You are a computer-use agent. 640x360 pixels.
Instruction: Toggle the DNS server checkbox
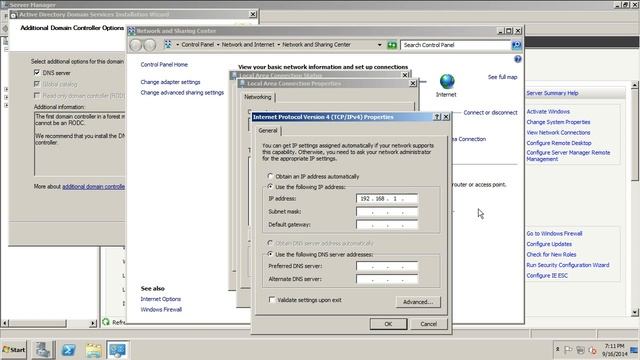pyautogui.click(x=37, y=73)
